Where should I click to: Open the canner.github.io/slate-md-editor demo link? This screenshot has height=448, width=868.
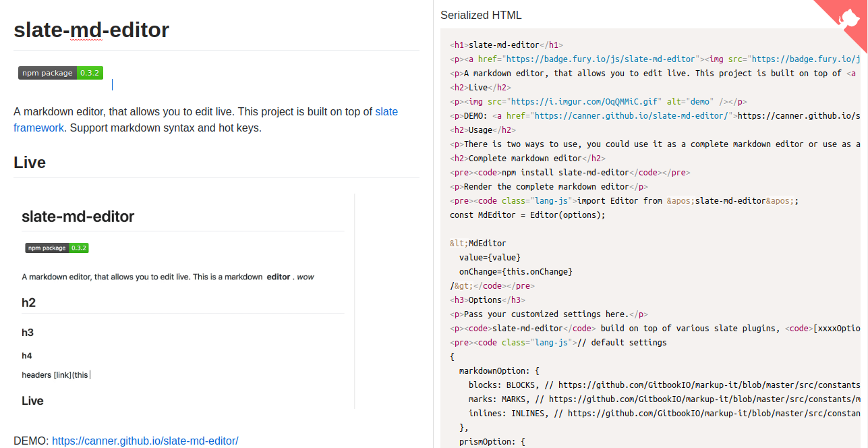tap(145, 441)
